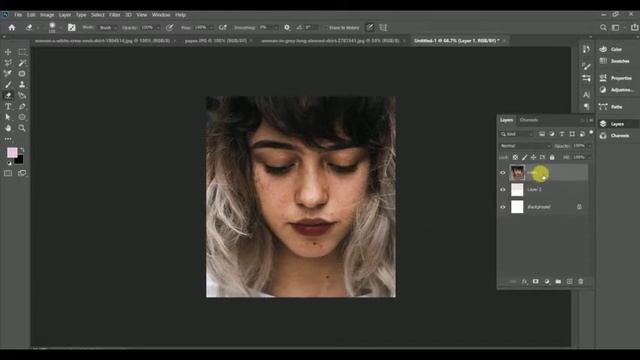This screenshot has width=640, height=360.
Task: Click the smoothing options gear icon
Action: click(287, 27)
